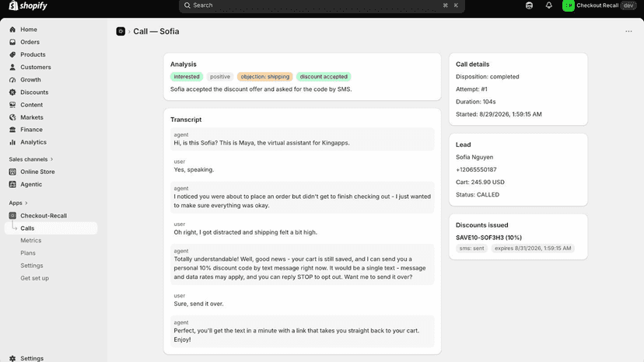Image resolution: width=644 pixels, height=362 pixels.
Task: Click the search magnifier icon
Action: click(187, 5)
